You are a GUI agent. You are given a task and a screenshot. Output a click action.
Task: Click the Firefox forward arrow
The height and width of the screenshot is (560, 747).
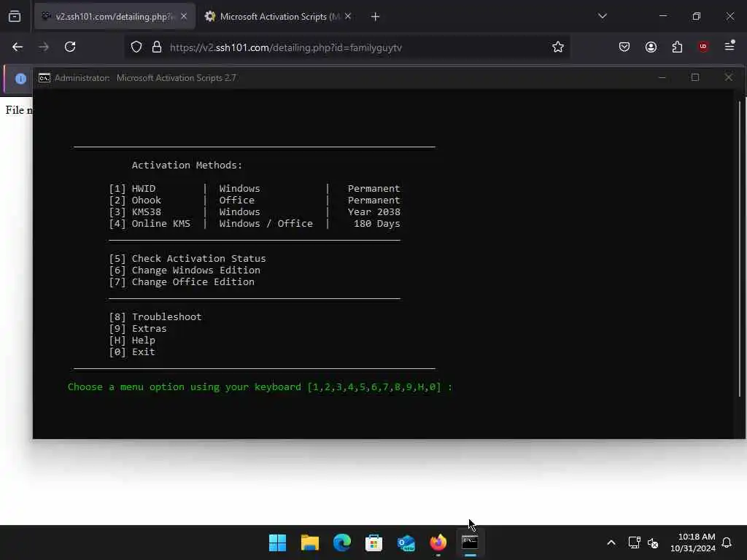coord(44,47)
